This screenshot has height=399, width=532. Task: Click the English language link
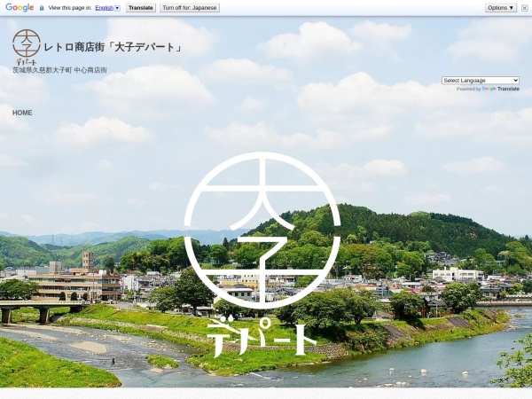click(x=104, y=8)
